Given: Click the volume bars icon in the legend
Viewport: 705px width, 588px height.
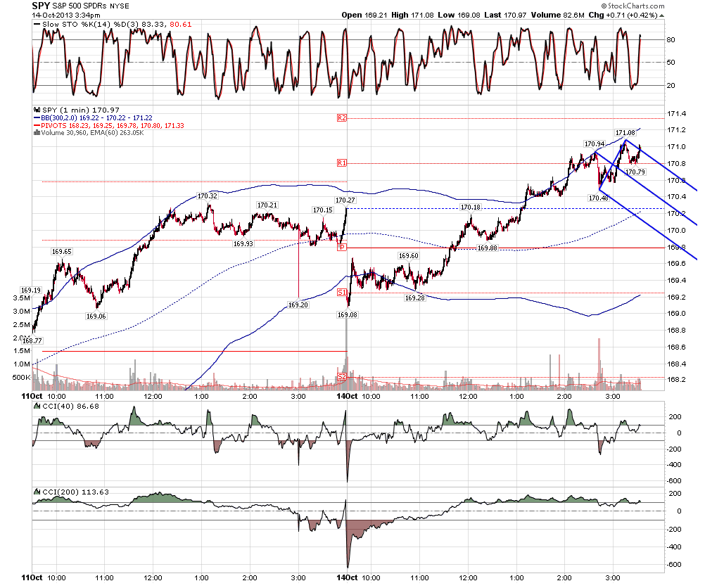Looking at the screenshot, I should 37,133.
